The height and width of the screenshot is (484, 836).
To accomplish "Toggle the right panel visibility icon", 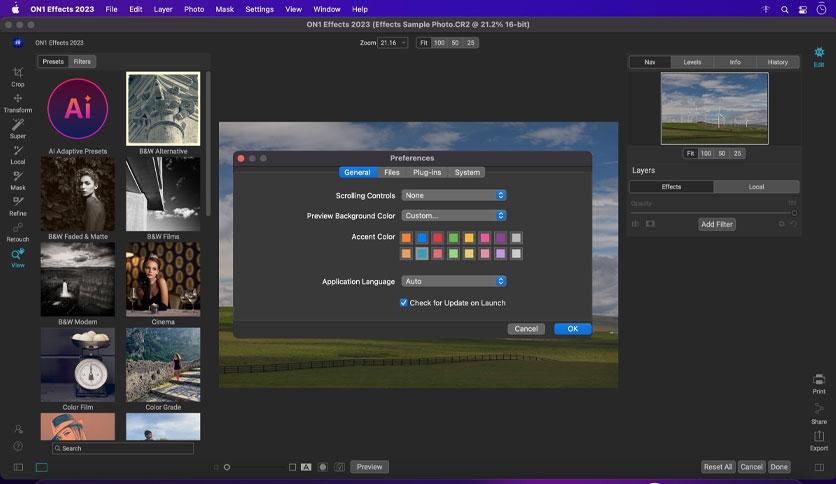I will (x=819, y=467).
